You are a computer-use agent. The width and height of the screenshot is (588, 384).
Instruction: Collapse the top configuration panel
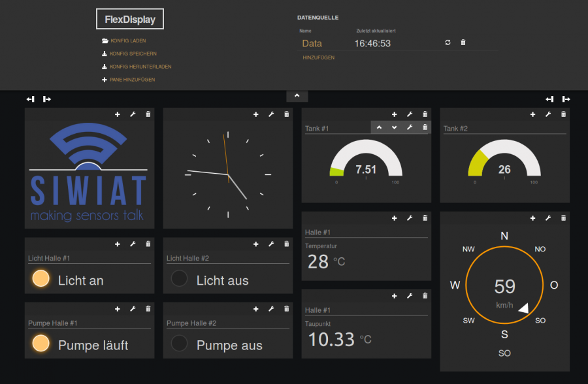pyautogui.click(x=297, y=96)
